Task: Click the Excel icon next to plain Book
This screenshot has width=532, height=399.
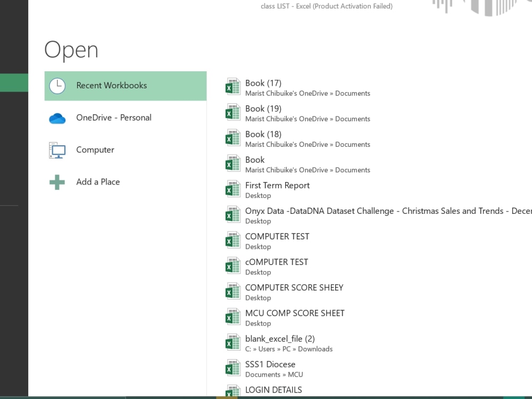Action: (233, 163)
